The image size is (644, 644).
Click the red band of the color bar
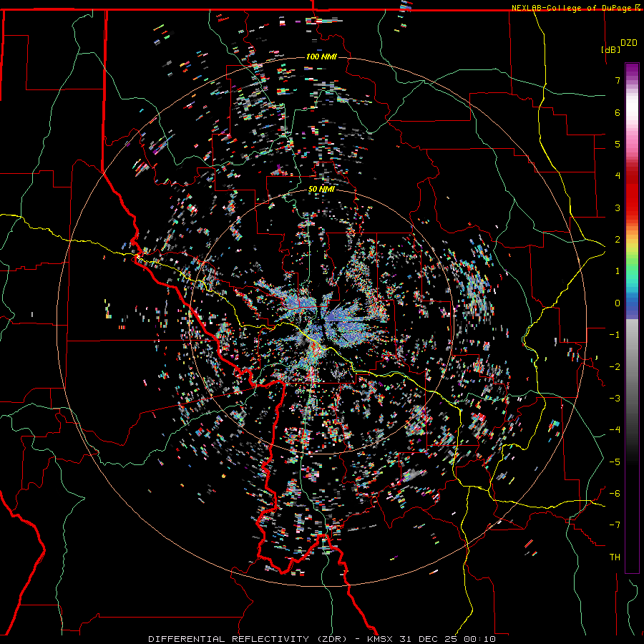632,197
